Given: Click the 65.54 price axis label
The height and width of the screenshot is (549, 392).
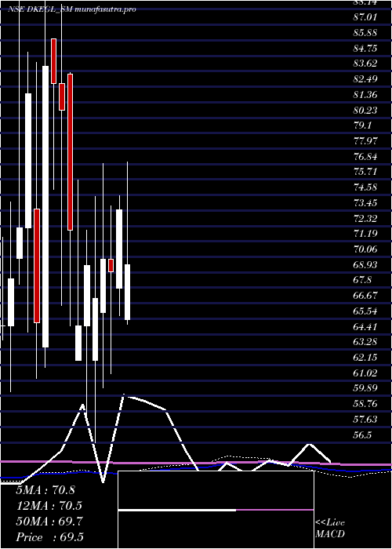Looking at the screenshot, I should [x=365, y=311].
